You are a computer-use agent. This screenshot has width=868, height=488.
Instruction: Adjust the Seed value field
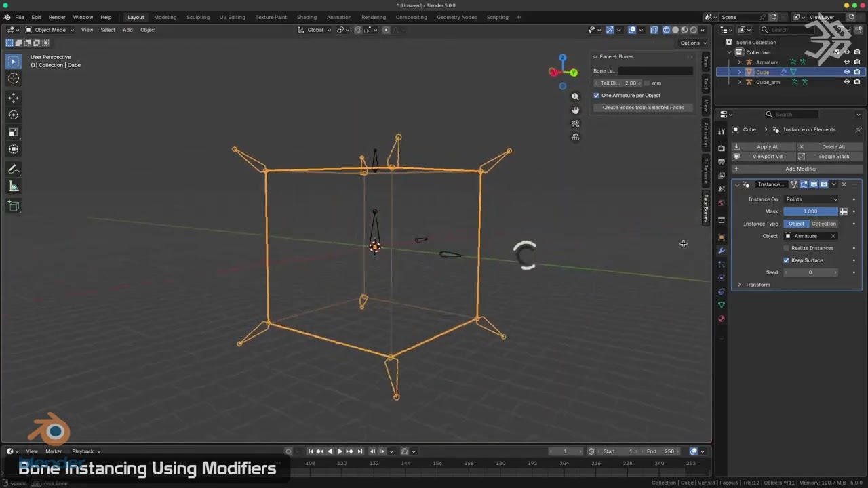click(x=810, y=272)
